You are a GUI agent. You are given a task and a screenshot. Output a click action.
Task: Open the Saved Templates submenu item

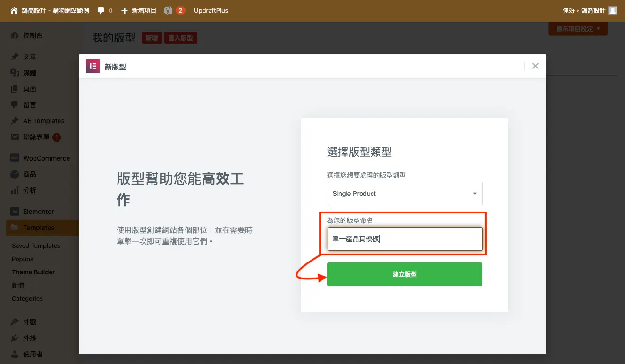(x=36, y=246)
